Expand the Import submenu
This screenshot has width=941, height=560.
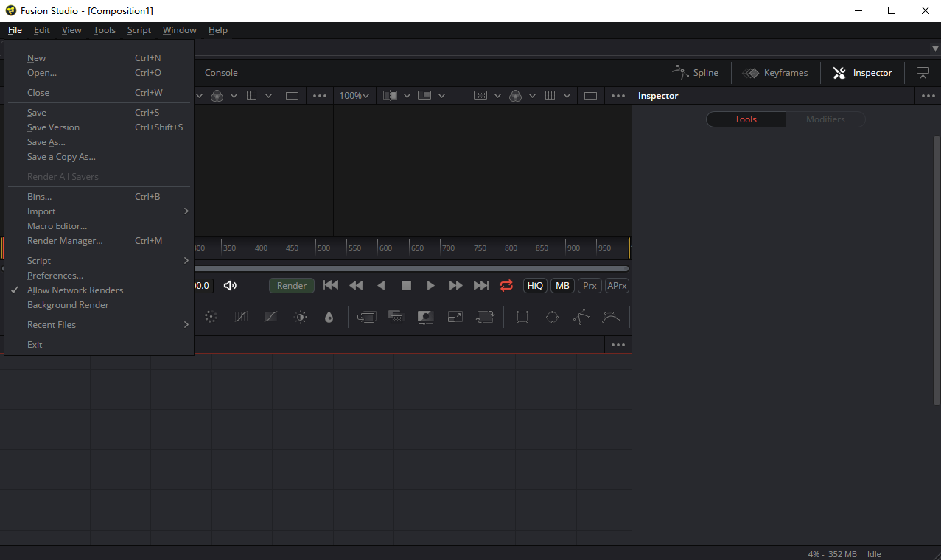coord(99,211)
